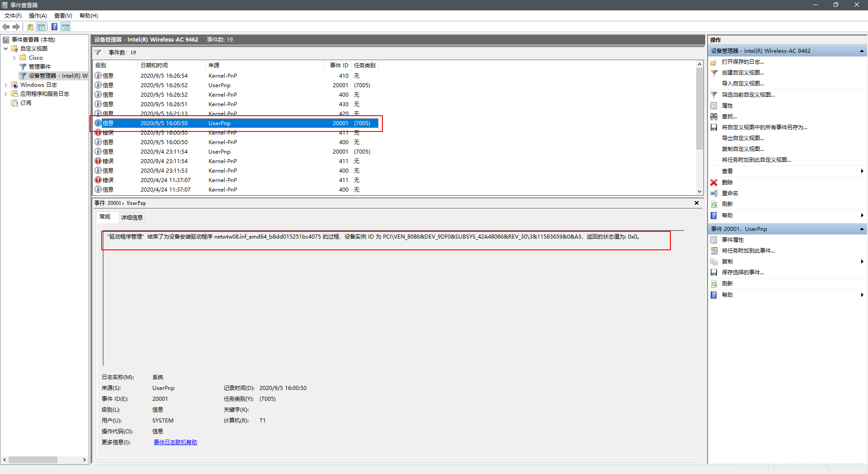Close the event preview pane with X
This screenshot has width=868, height=474.
click(x=697, y=203)
